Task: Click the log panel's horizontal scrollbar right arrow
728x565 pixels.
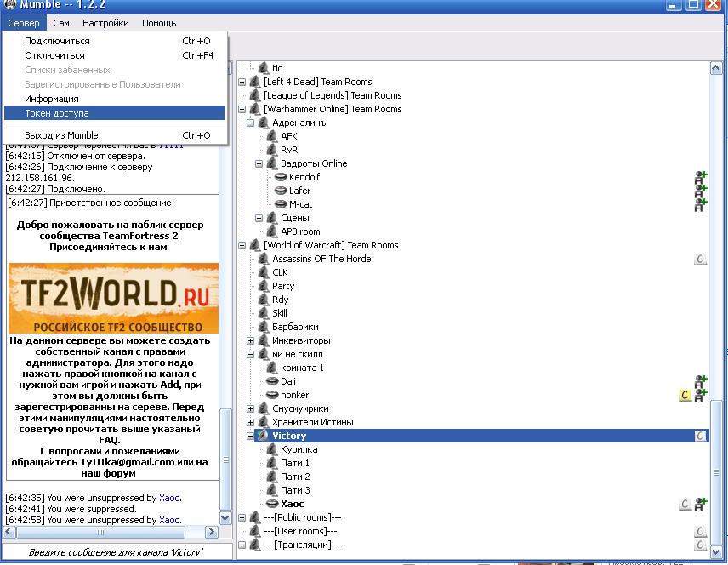Action: tap(211, 532)
